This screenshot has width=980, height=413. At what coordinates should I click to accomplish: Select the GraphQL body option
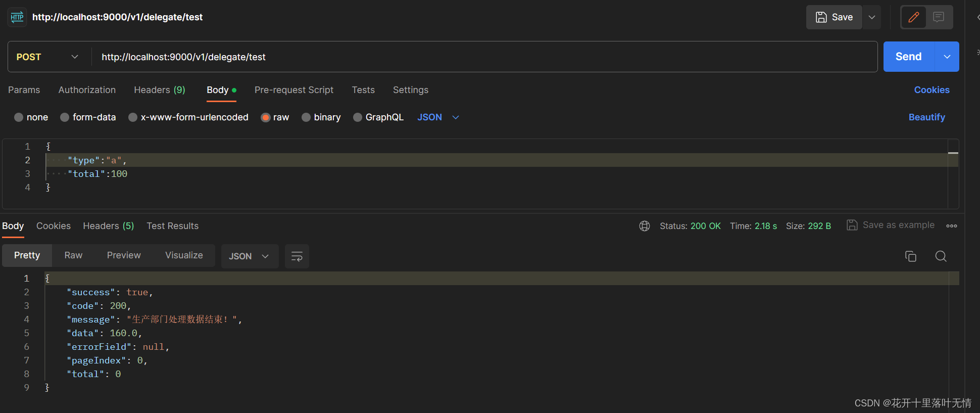(378, 117)
